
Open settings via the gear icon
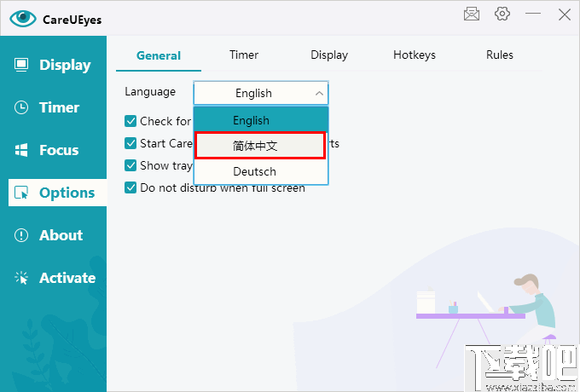click(502, 14)
